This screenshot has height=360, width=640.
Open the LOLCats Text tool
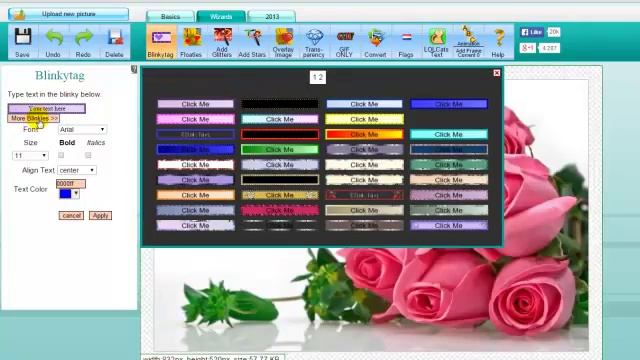click(436, 42)
